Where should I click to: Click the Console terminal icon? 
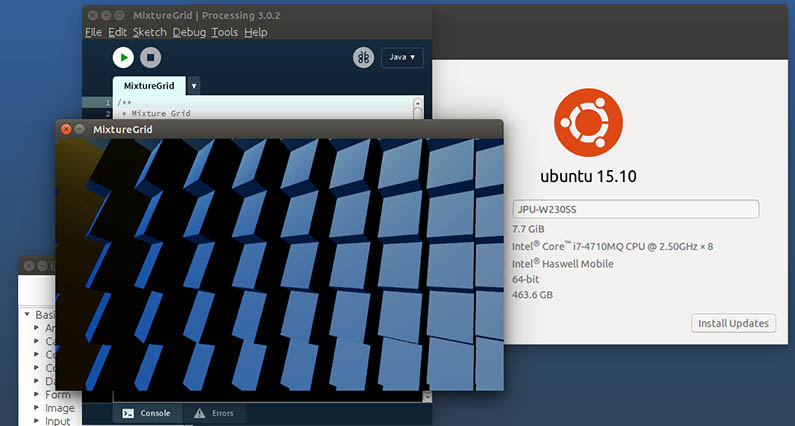128,413
